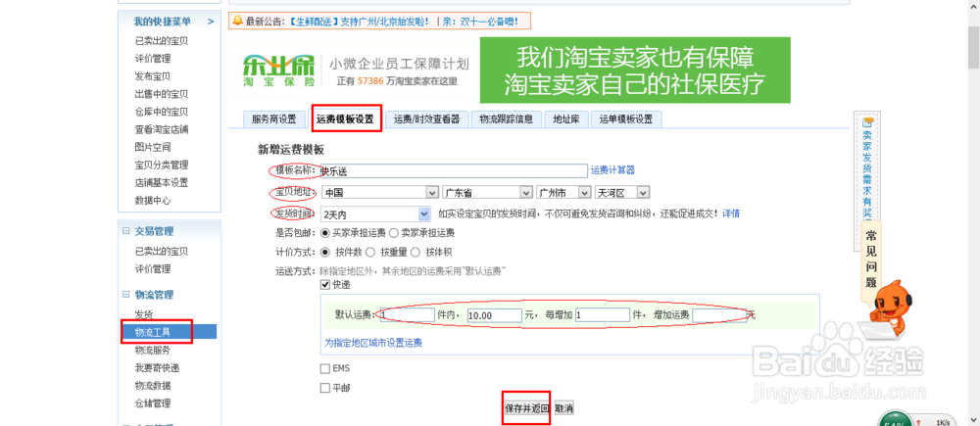Open 数据中心 sidebar link
980x426 pixels.
coord(153,201)
